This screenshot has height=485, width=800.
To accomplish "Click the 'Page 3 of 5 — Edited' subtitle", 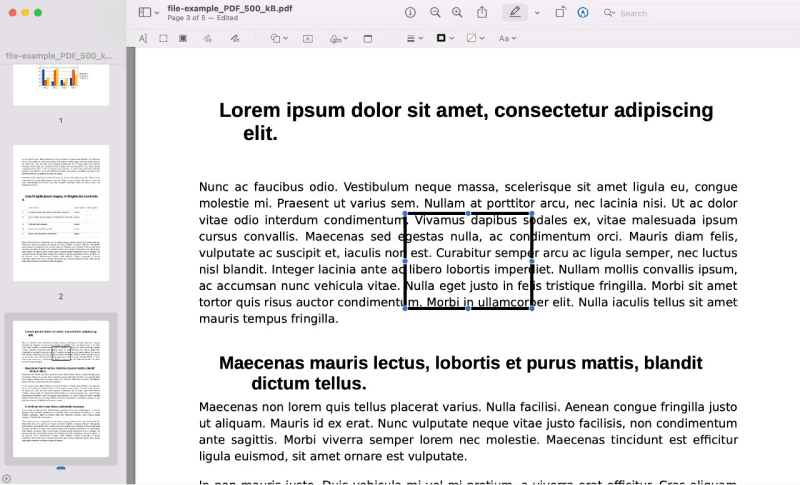I will [203, 18].
